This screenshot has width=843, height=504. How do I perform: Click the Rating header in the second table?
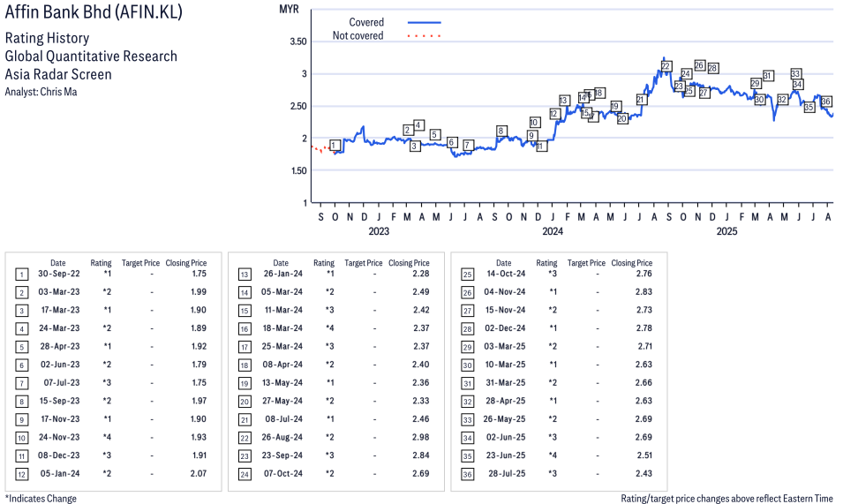324,263
